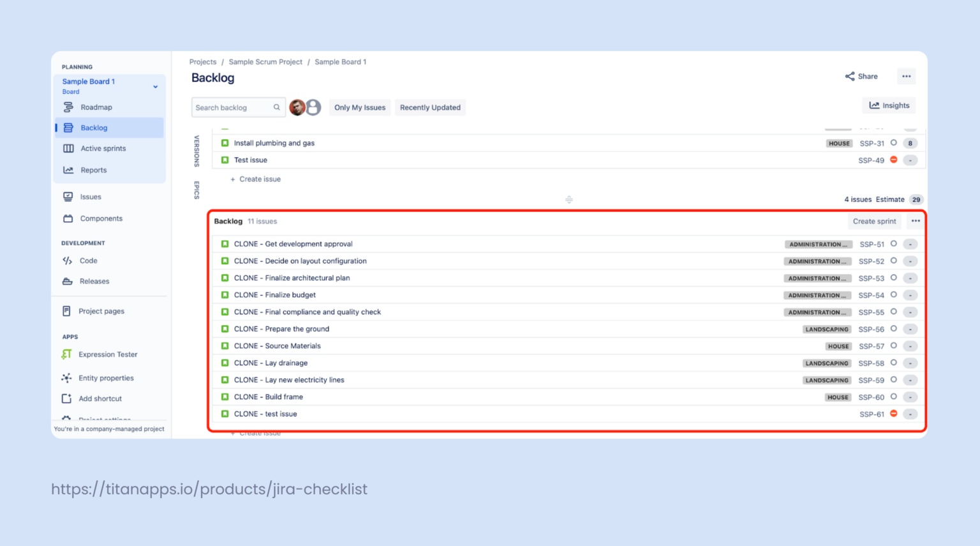Click the Releases ship icon

tap(68, 281)
